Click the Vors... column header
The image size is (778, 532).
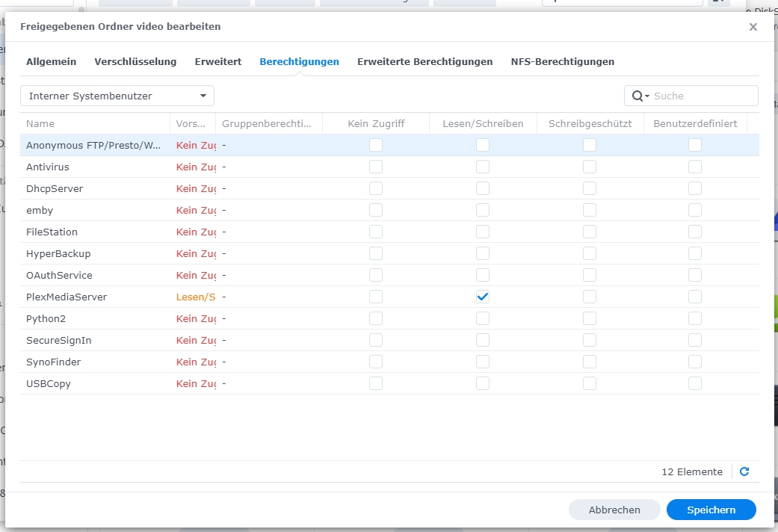point(193,123)
